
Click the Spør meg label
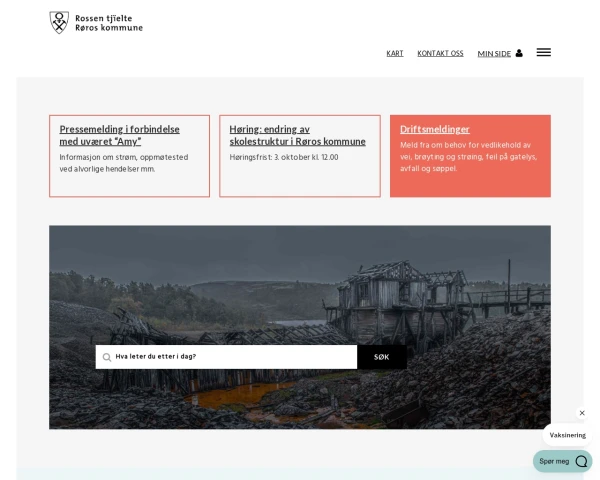[x=554, y=461]
